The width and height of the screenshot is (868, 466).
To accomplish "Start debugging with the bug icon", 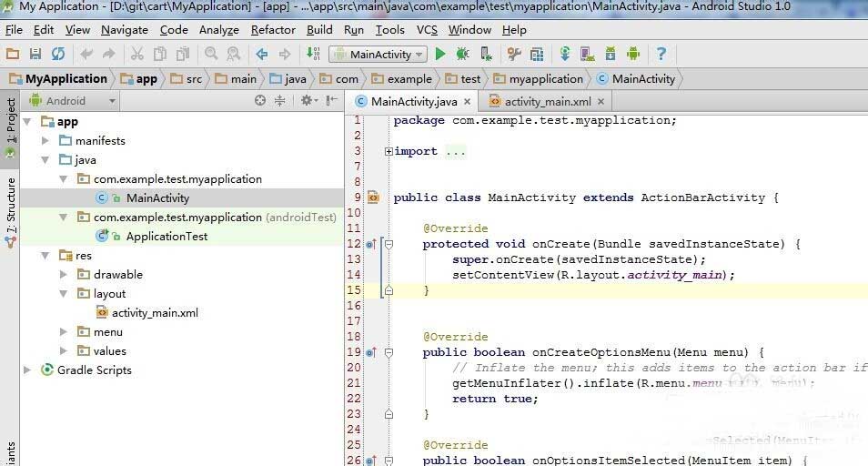I will [462, 54].
